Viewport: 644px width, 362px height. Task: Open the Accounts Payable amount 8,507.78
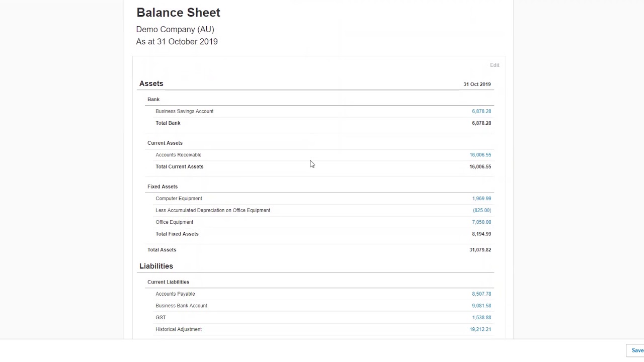[481, 294]
